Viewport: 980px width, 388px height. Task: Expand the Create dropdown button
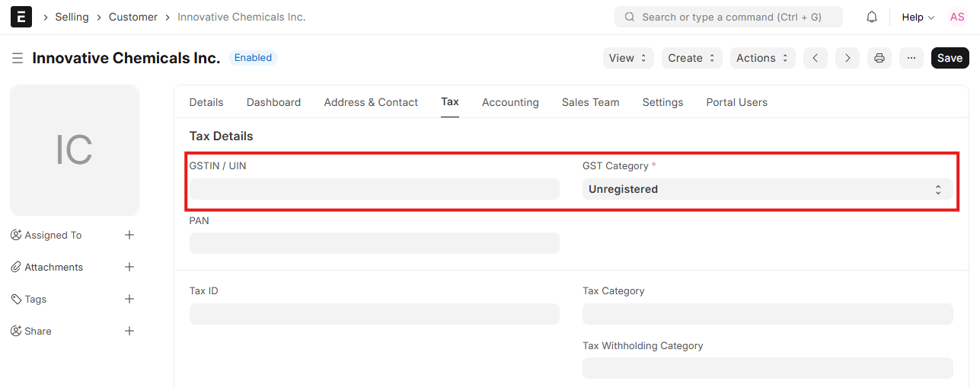[x=691, y=58]
